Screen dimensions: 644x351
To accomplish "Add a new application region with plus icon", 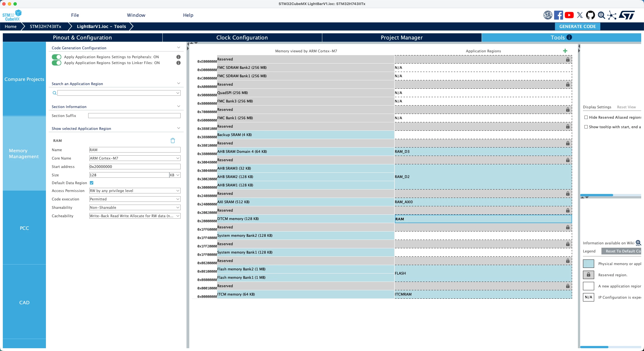I will (x=565, y=51).
